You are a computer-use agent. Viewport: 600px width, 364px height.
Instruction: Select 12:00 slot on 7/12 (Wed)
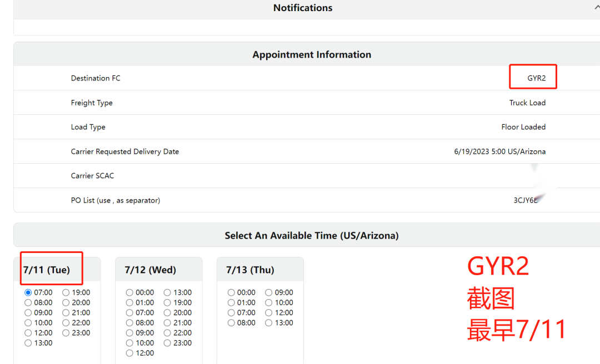click(x=129, y=353)
